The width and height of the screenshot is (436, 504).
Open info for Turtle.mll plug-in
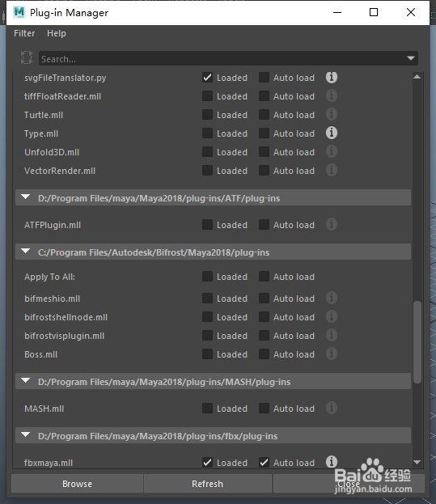click(332, 114)
